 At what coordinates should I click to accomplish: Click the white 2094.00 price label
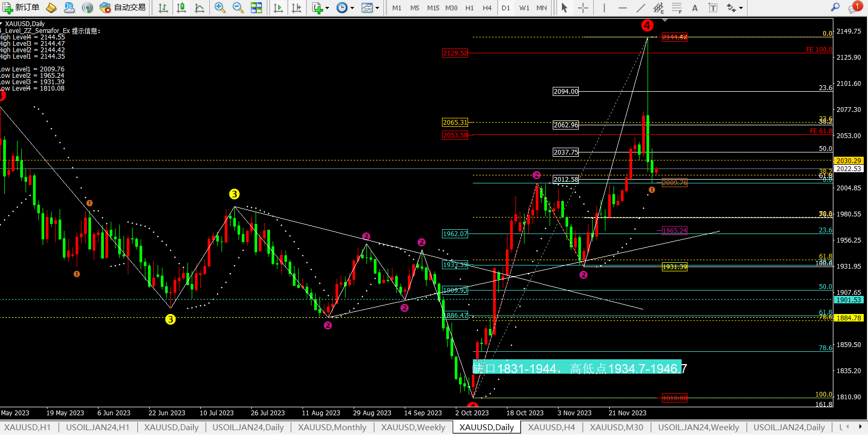point(566,91)
